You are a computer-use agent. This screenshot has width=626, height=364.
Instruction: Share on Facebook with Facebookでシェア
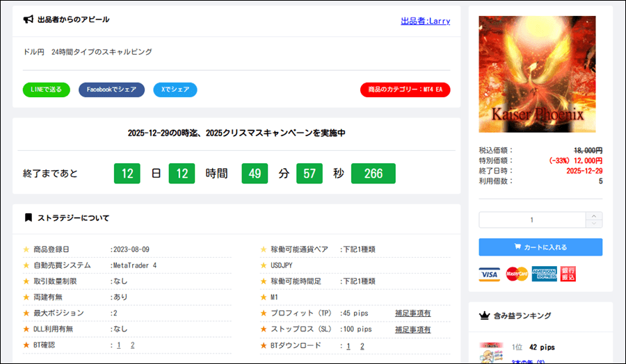(111, 90)
